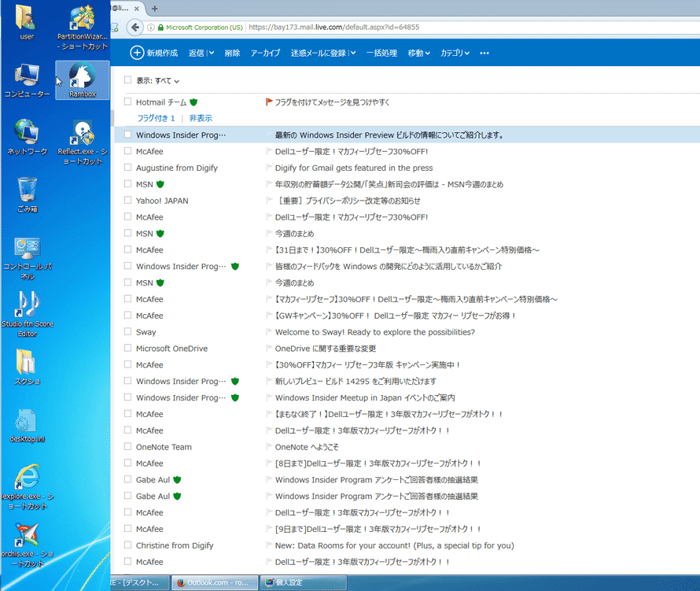This screenshot has height=591, width=700.
Task: Select the スクショ folder icon
Action: (27, 368)
